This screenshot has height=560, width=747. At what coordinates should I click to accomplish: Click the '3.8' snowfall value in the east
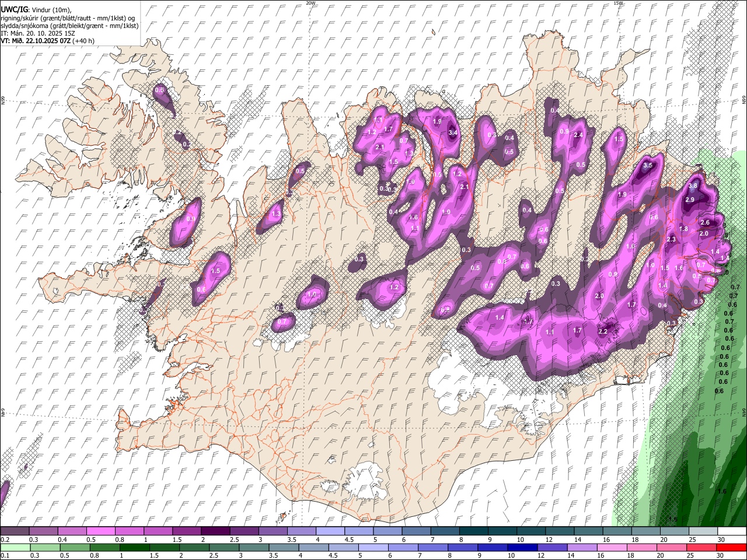[x=693, y=186]
